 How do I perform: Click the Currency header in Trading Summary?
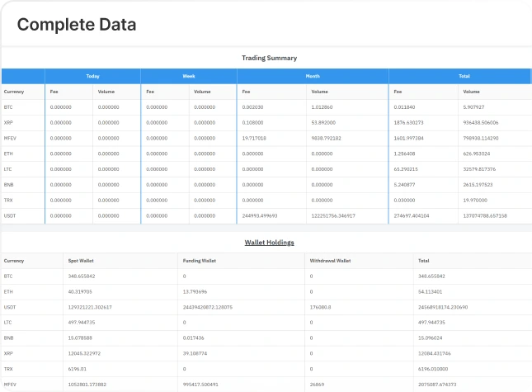pyautogui.click(x=14, y=92)
